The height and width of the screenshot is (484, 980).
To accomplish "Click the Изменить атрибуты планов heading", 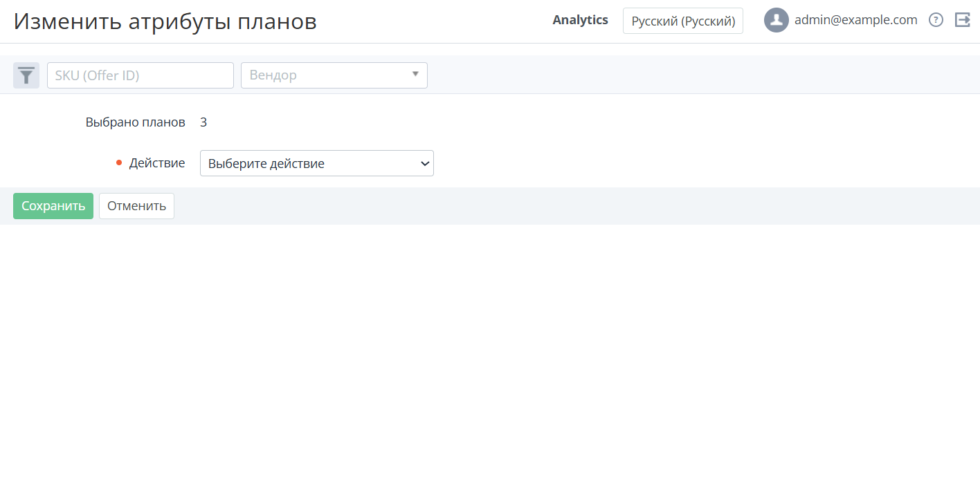I will pos(165,21).
